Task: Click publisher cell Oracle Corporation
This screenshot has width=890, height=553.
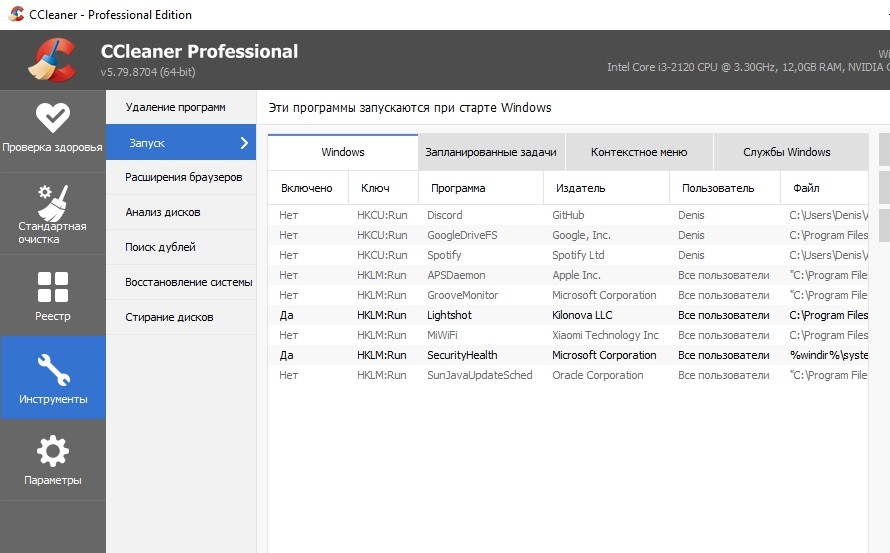Action: pos(598,375)
